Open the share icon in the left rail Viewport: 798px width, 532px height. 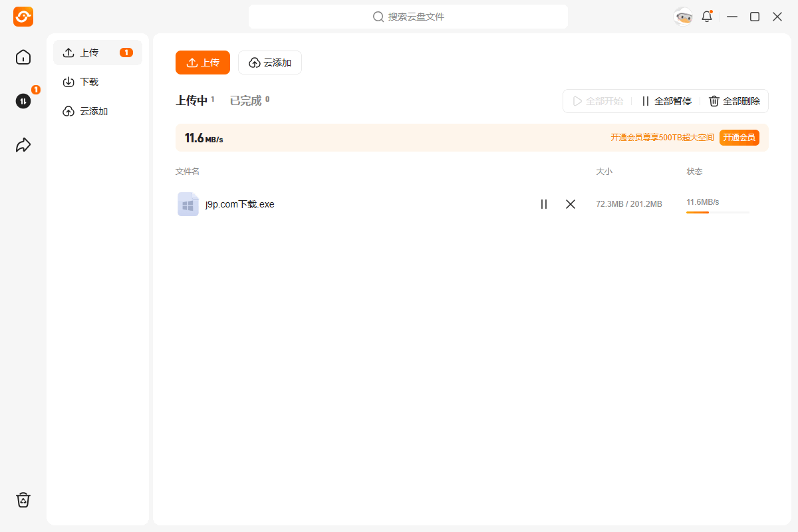point(23,145)
